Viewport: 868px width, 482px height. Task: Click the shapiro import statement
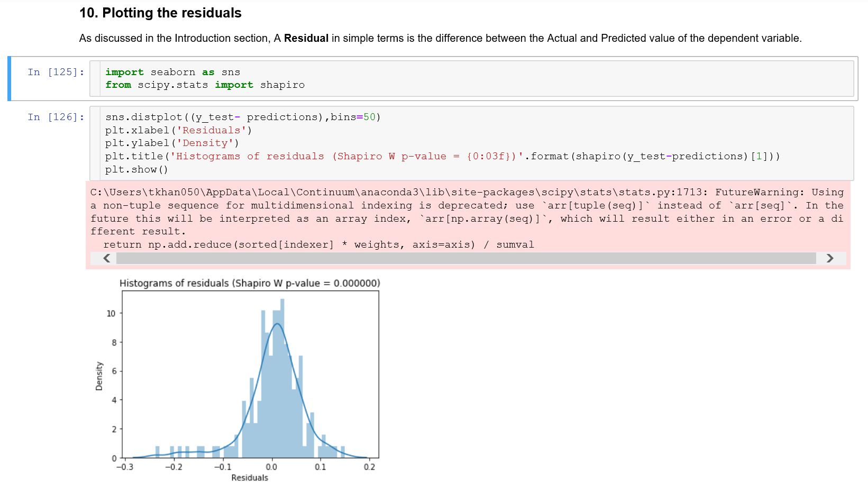(x=205, y=85)
